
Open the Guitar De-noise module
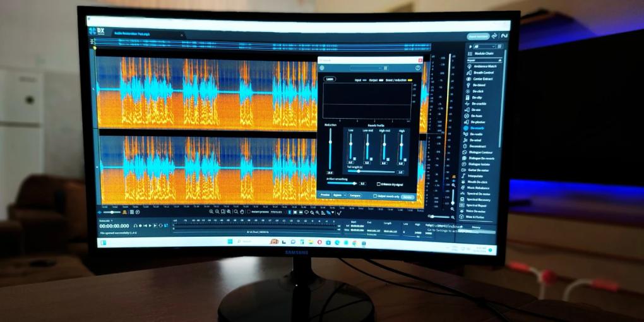click(x=476, y=170)
